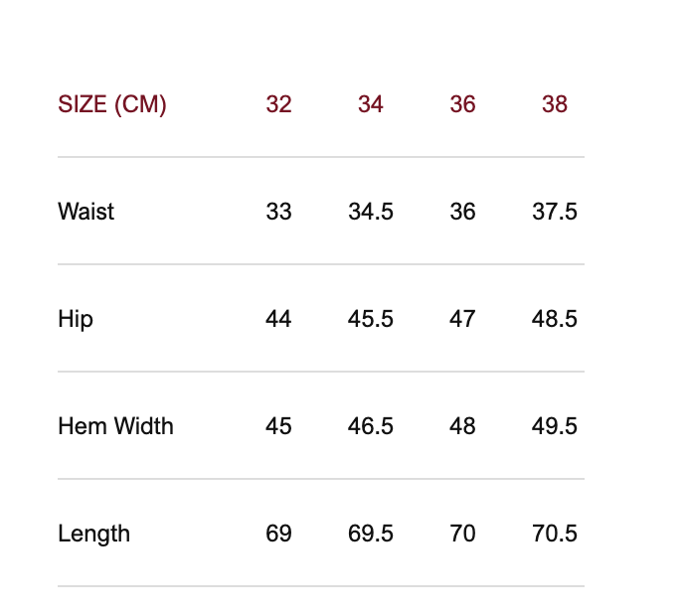684x616 pixels.
Task: Click the length measurement 69.5
Action: (x=371, y=534)
